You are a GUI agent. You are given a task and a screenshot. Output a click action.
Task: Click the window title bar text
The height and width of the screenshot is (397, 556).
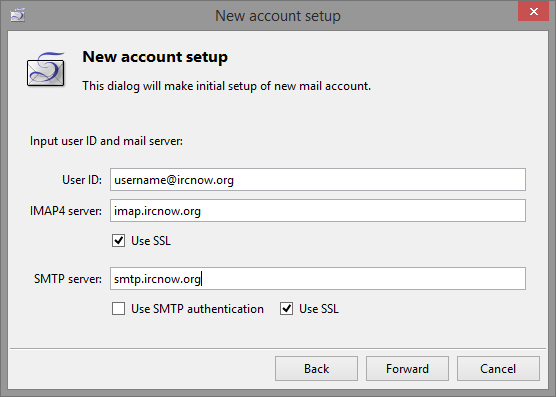pyautogui.click(x=278, y=16)
